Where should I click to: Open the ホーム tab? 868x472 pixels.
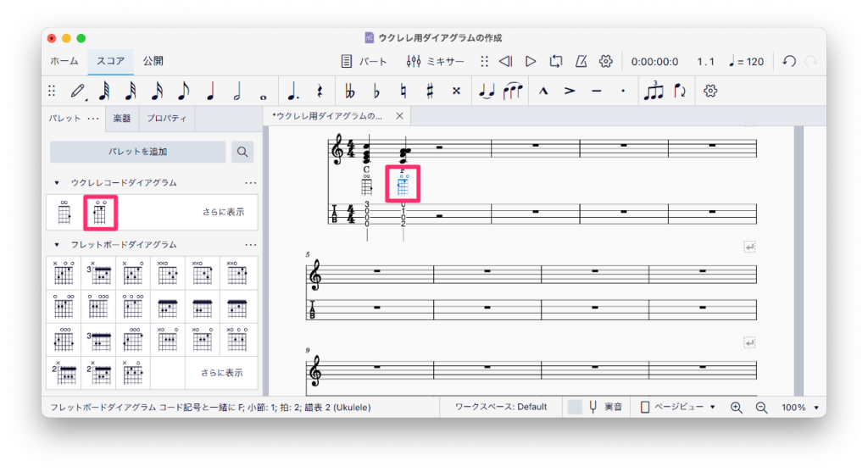pyautogui.click(x=64, y=61)
